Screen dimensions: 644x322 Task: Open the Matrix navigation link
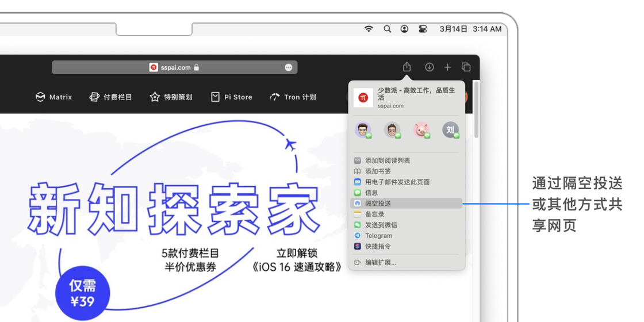[54, 97]
